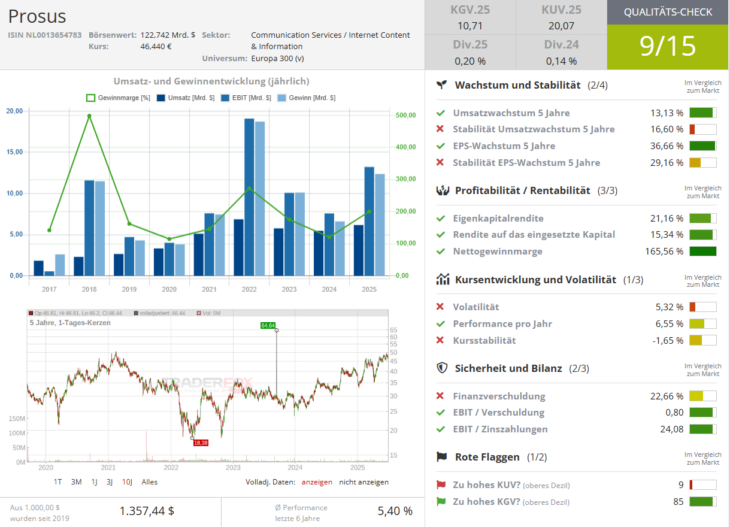Switch price chart to 1T range

pyautogui.click(x=58, y=482)
